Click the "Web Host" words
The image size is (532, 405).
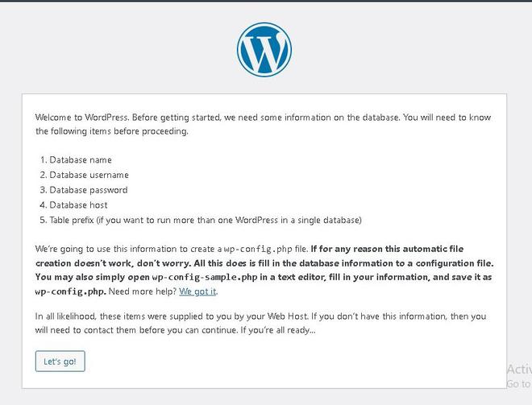point(288,316)
